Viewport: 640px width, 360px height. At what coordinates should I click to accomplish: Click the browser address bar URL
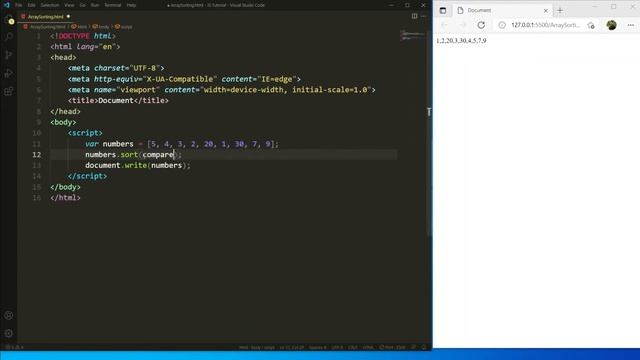545,25
